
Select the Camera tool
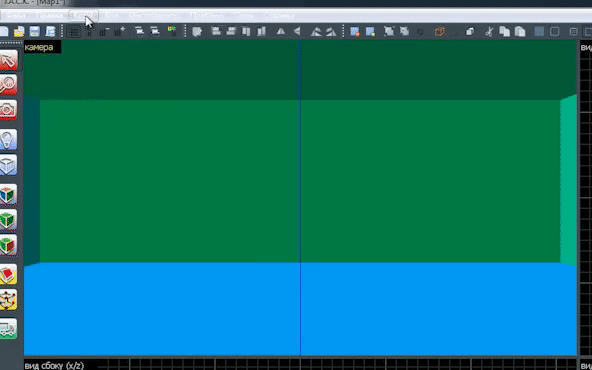click(x=8, y=110)
